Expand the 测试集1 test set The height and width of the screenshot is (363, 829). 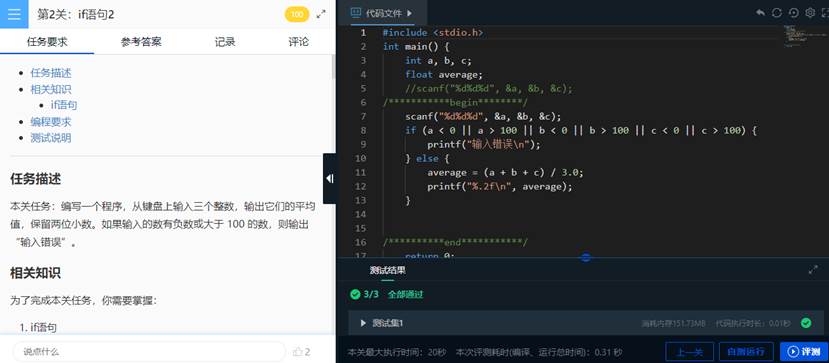coord(363,323)
